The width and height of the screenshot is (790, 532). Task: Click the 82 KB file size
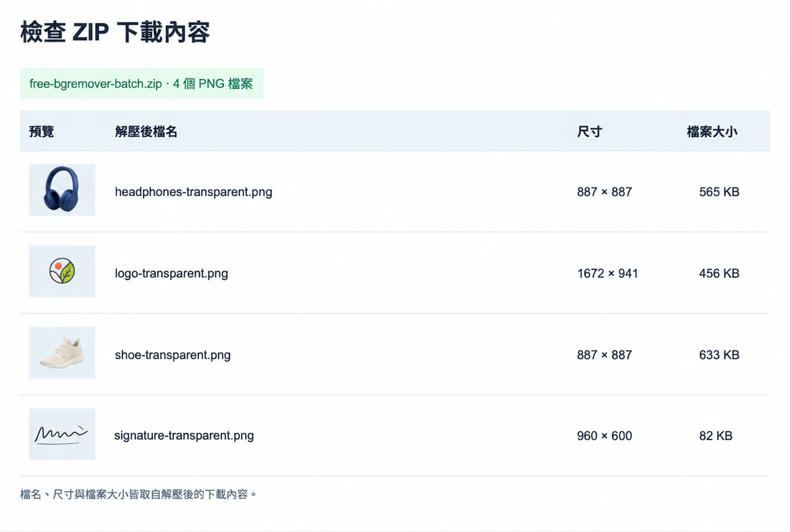tap(715, 436)
